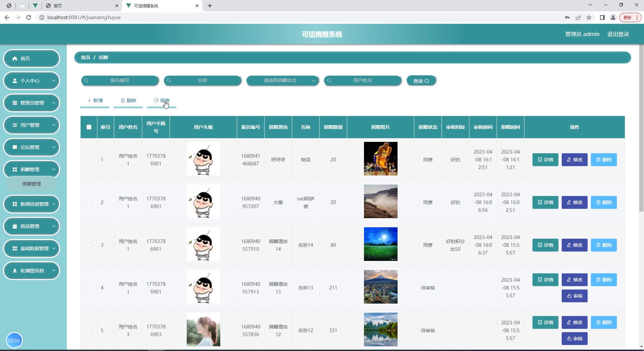Expand the 用户管理 sidebar menu
Screen dimensions: 644x351
point(32,125)
